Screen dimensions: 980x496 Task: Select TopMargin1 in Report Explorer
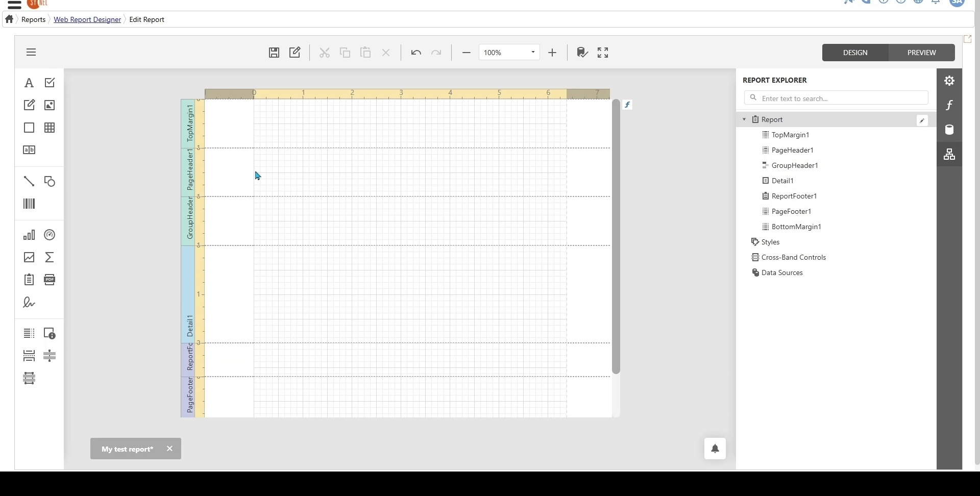[x=790, y=135]
